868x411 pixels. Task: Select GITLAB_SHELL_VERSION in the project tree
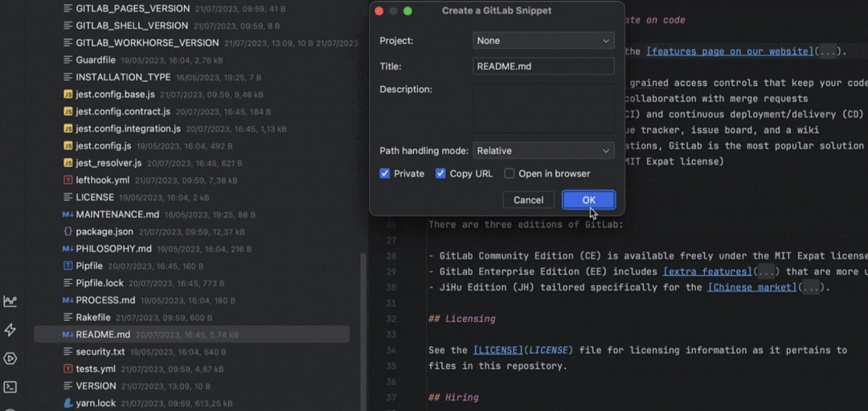click(132, 26)
